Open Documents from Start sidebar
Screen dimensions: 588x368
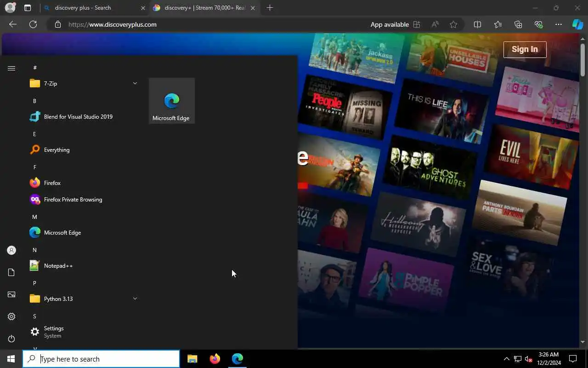(11, 272)
